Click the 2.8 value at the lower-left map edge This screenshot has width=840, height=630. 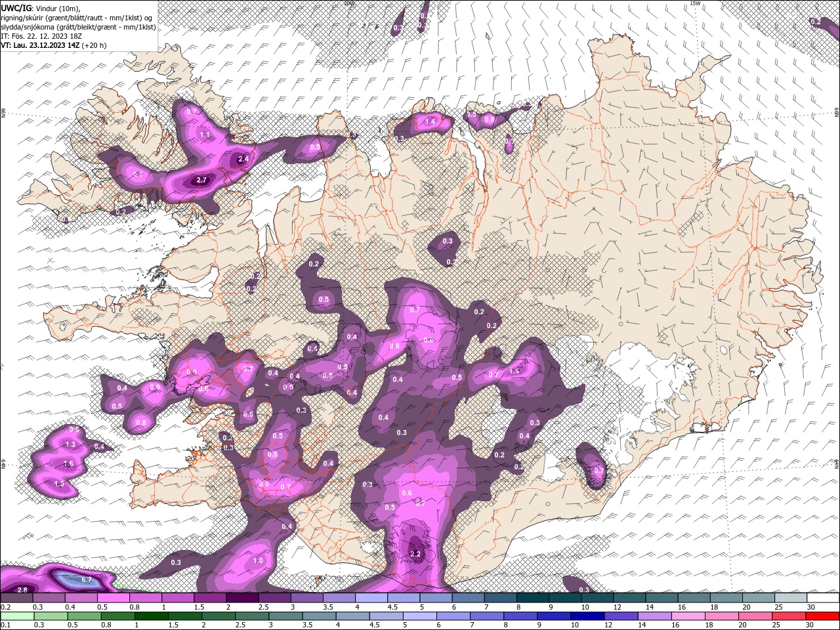point(22,590)
